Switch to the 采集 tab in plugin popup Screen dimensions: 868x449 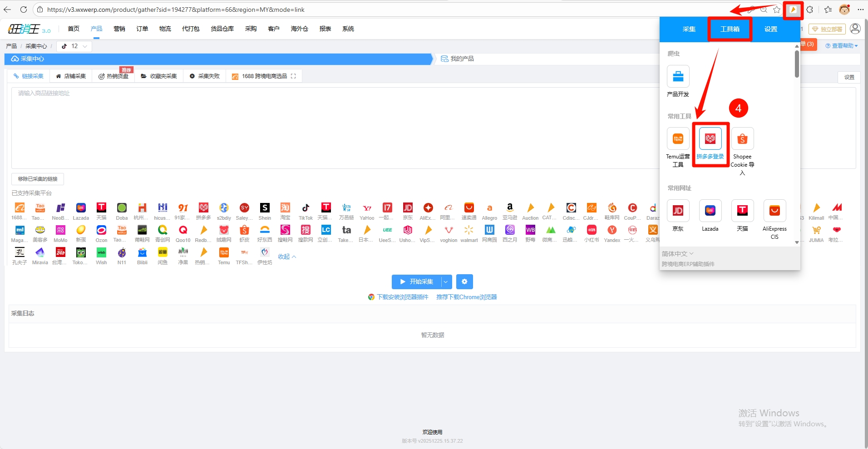tap(689, 29)
